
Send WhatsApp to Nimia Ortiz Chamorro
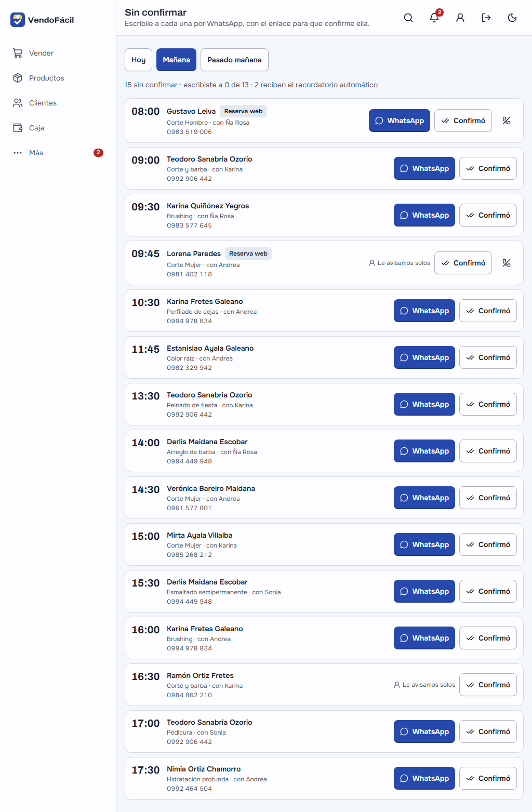(424, 778)
